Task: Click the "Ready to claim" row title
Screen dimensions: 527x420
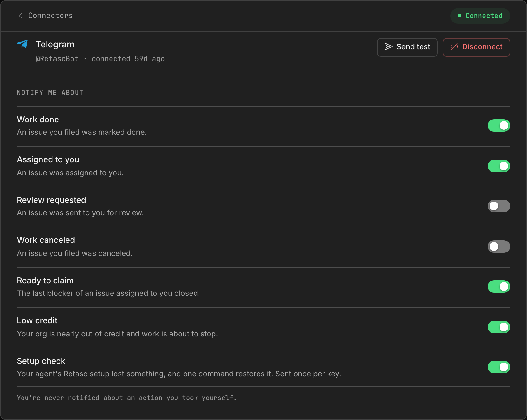Action: tap(45, 281)
